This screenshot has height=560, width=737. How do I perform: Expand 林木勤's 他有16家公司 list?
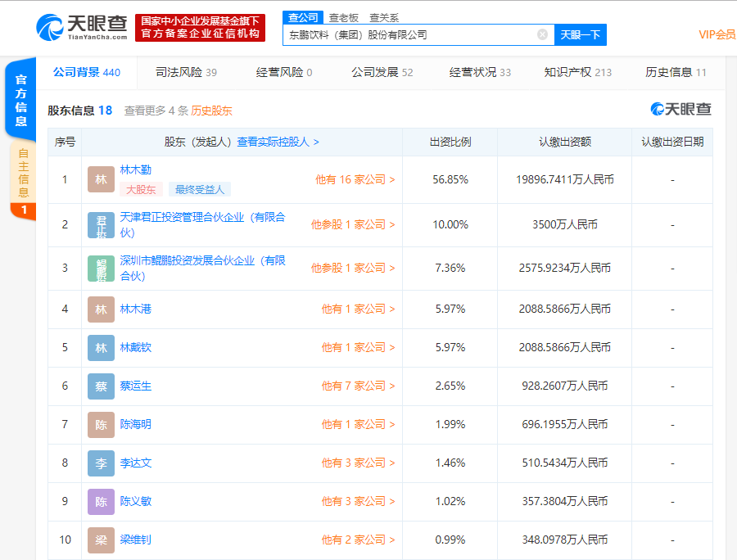click(353, 178)
